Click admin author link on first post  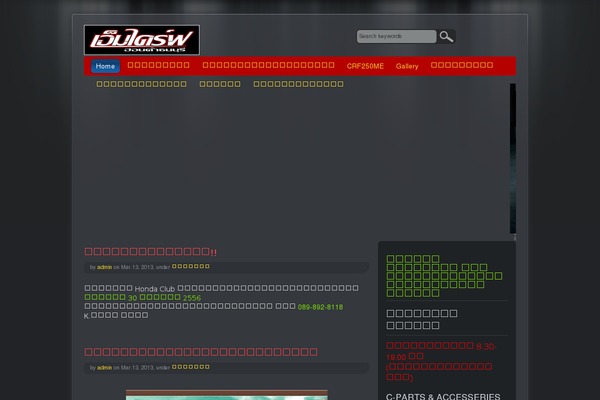(104, 267)
